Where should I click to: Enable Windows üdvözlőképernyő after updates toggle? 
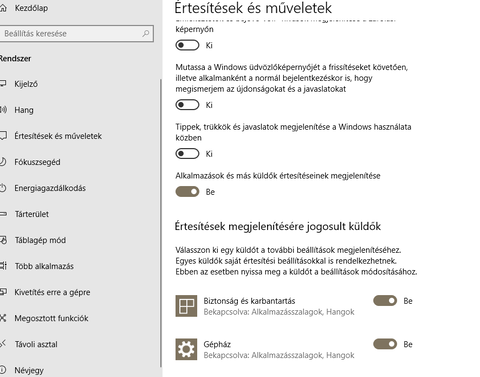[x=187, y=105]
